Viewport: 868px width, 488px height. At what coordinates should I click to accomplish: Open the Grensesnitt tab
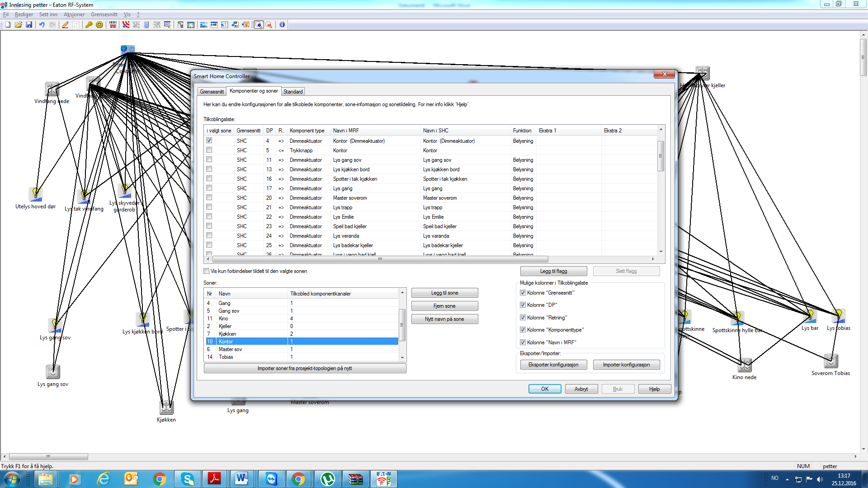tap(212, 92)
